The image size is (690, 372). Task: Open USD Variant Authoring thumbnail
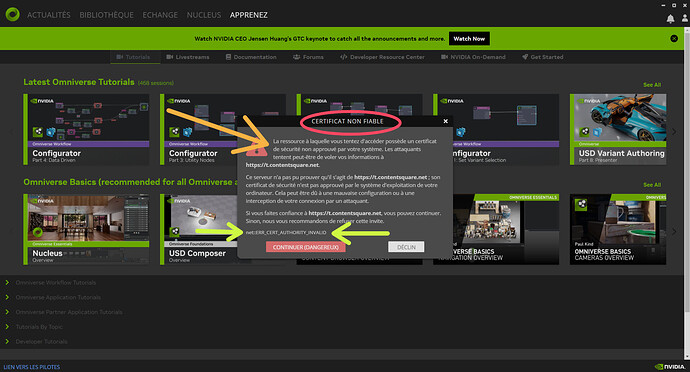tap(618, 129)
